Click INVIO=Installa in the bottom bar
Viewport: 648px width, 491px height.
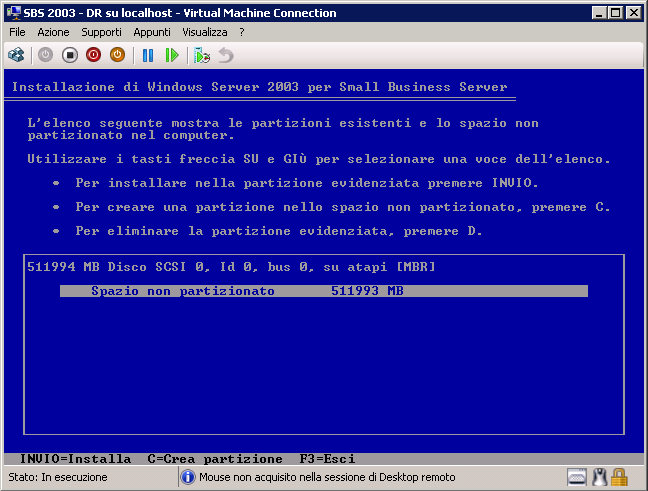75,459
